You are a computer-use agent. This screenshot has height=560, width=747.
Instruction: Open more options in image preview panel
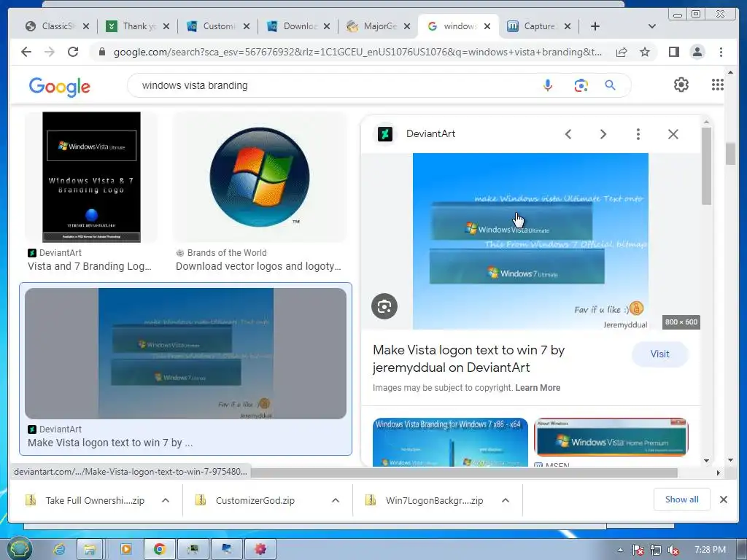tap(638, 134)
